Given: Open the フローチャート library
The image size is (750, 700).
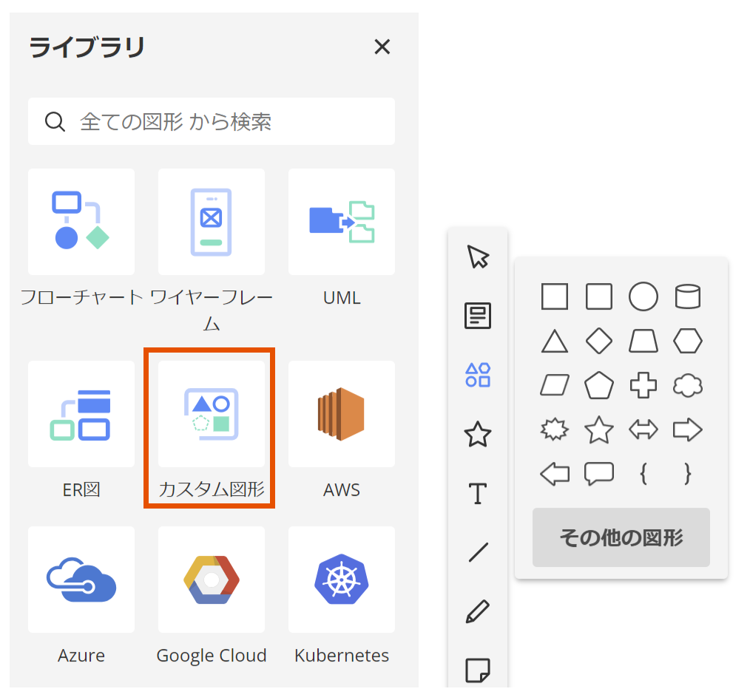Looking at the screenshot, I should 81,222.
